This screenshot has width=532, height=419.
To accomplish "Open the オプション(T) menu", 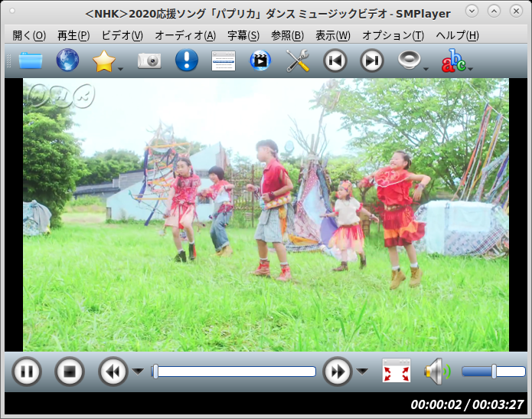I will pos(393,35).
